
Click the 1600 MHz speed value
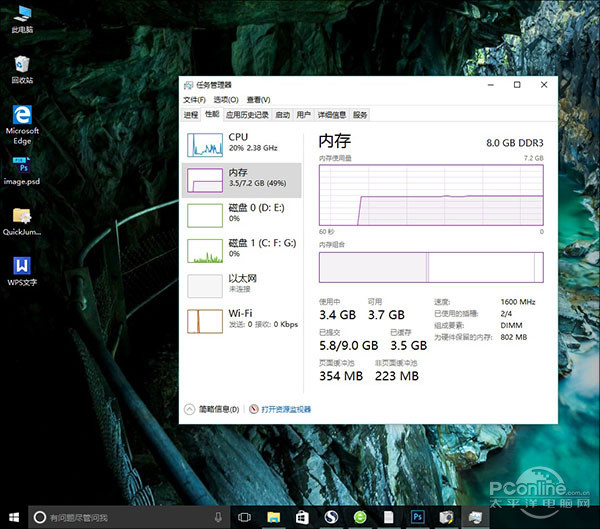point(518,302)
